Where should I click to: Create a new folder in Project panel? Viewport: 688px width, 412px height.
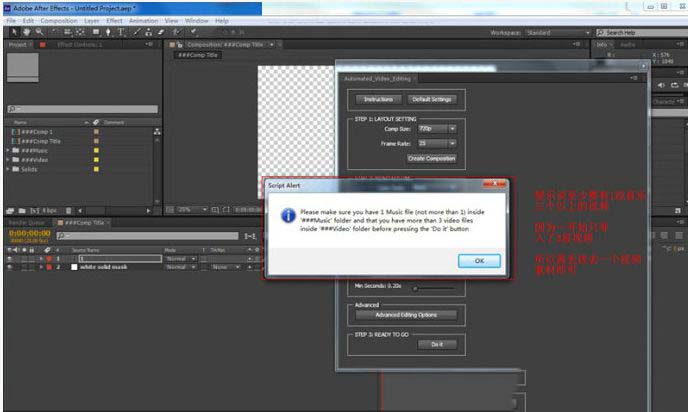pyautogui.click(x=22, y=211)
